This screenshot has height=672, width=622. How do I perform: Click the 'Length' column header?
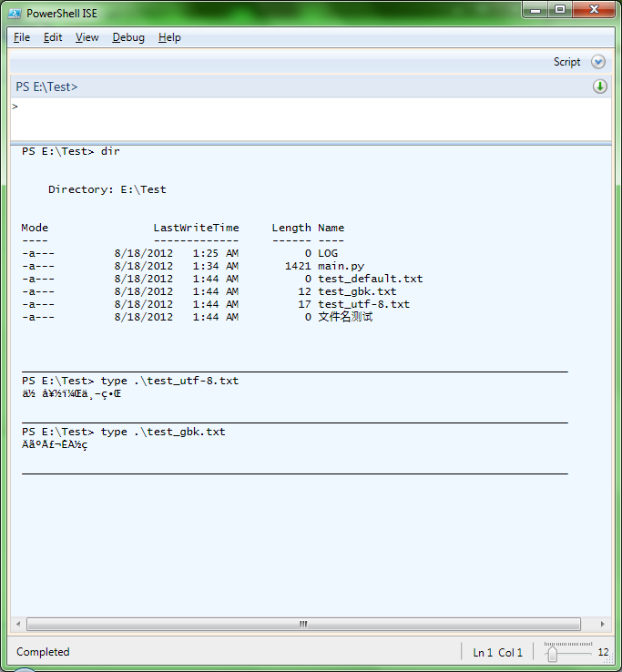pos(291,229)
